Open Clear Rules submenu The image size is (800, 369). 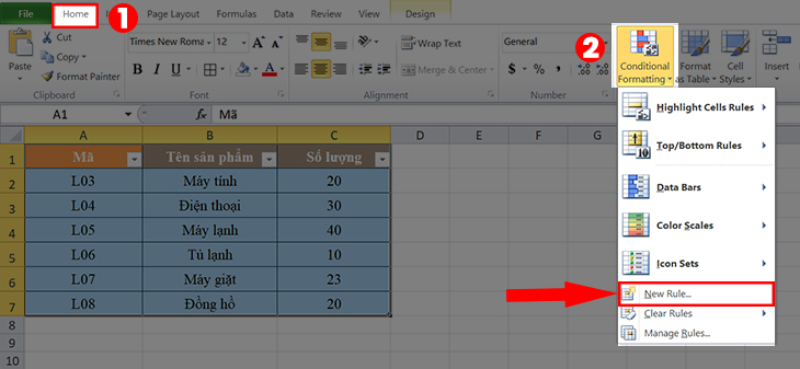[x=696, y=313]
